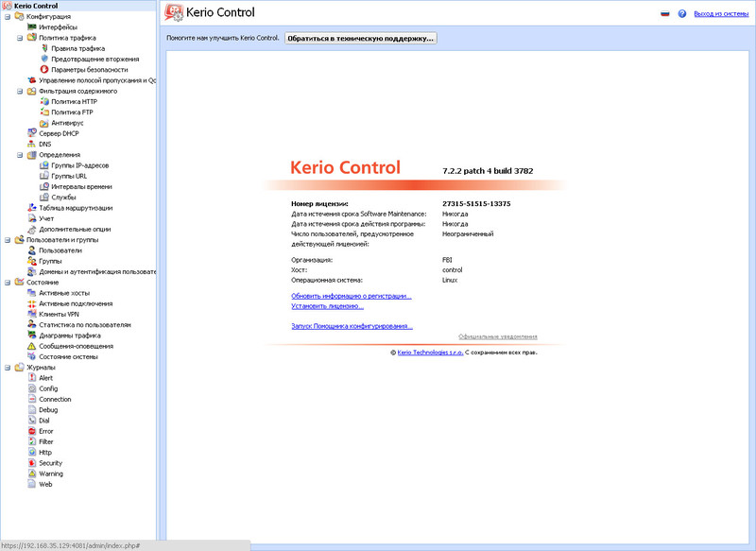The image size is (756, 551).
Task: Open the Config log item
Action: (48, 388)
